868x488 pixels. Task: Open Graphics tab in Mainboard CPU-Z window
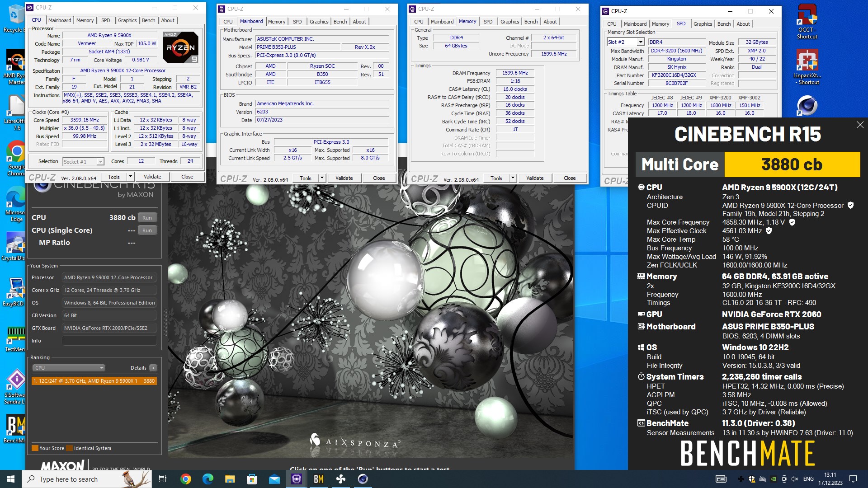319,22
